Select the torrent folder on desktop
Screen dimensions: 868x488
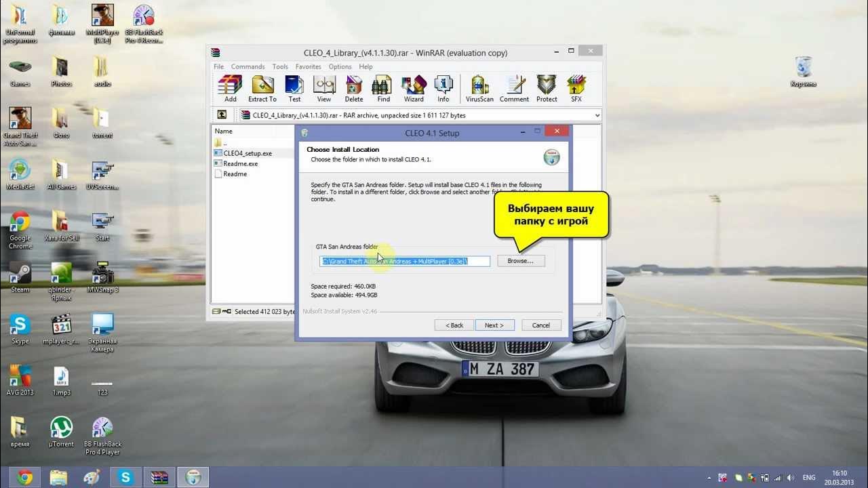coord(102,123)
